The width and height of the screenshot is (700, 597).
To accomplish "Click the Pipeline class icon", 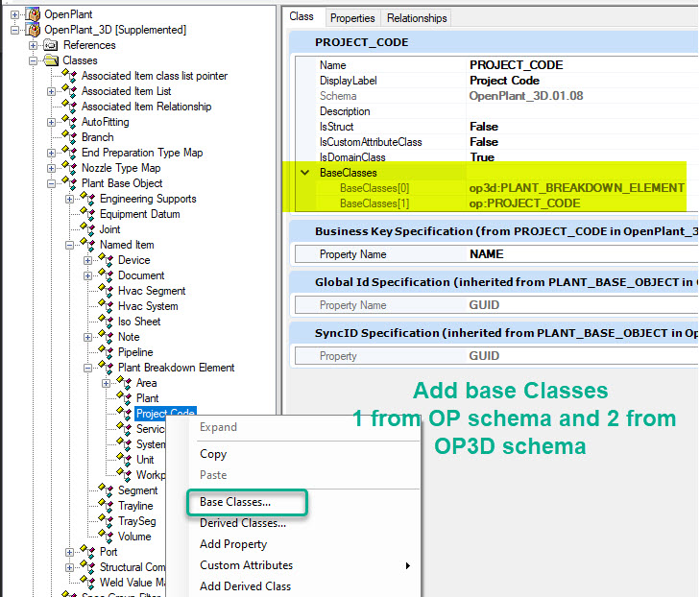I will (106, 352).
